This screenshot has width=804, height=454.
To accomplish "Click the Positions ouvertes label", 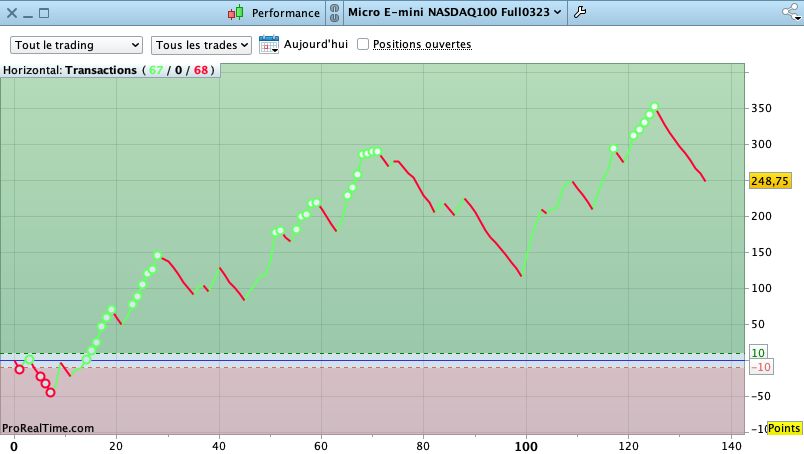I will tap(422, 44).
